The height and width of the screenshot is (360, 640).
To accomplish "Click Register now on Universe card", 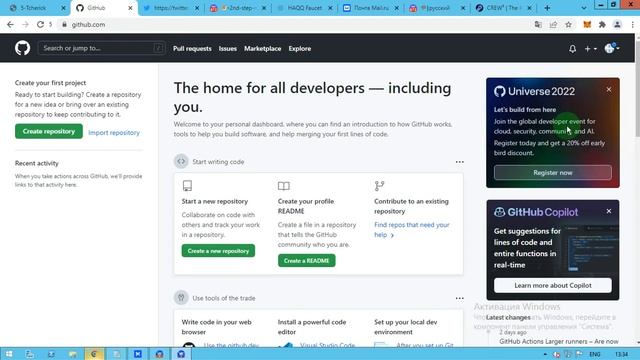I will click(553, 173).
